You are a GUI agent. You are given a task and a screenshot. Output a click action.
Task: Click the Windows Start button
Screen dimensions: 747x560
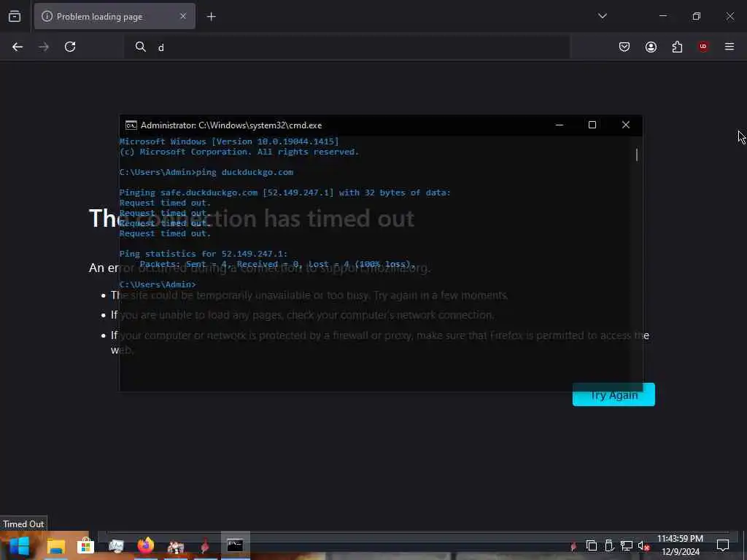point(19,545)
